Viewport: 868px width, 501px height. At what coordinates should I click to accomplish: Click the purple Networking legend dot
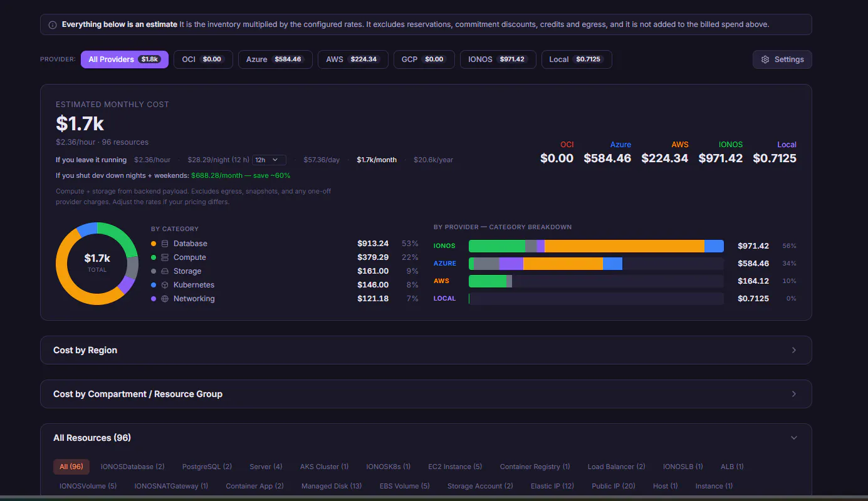(x=154, y=299)
